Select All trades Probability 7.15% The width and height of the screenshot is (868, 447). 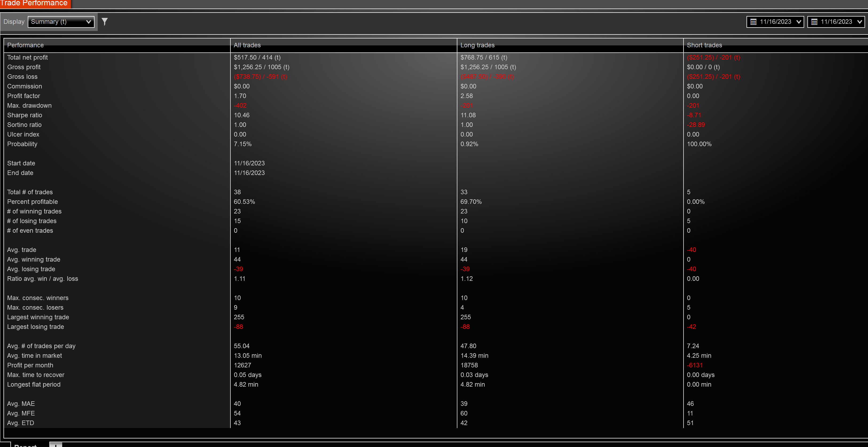pos(243,144)
